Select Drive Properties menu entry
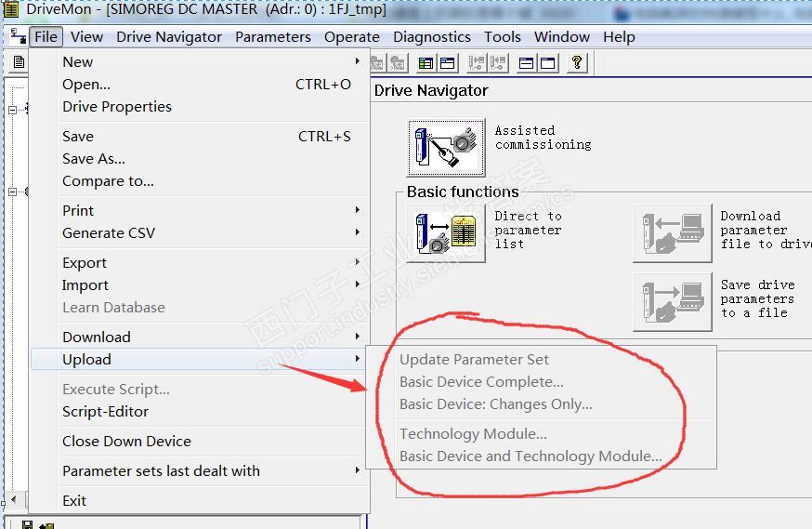The height and width of the screenshot is (529, 812). [200, 106]
